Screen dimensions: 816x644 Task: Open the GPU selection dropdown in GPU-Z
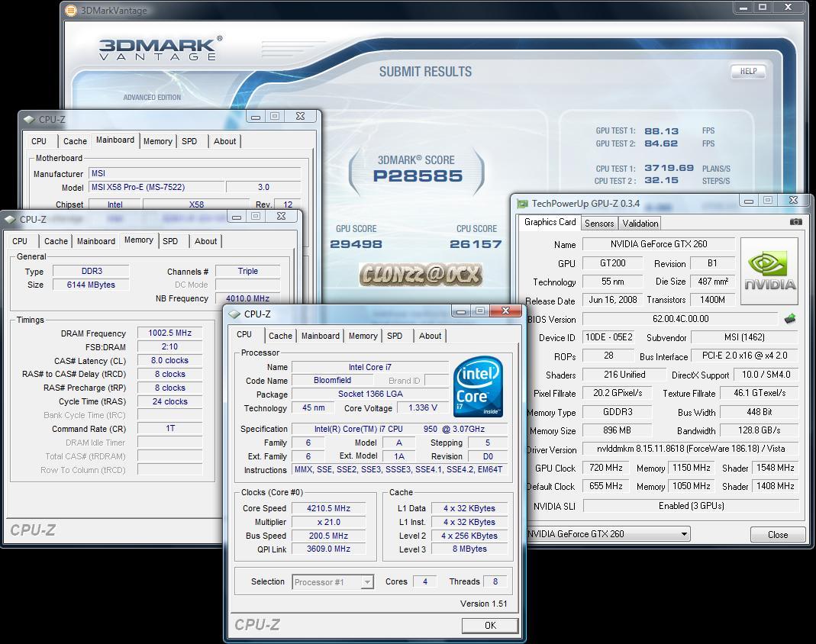[684, 533]
